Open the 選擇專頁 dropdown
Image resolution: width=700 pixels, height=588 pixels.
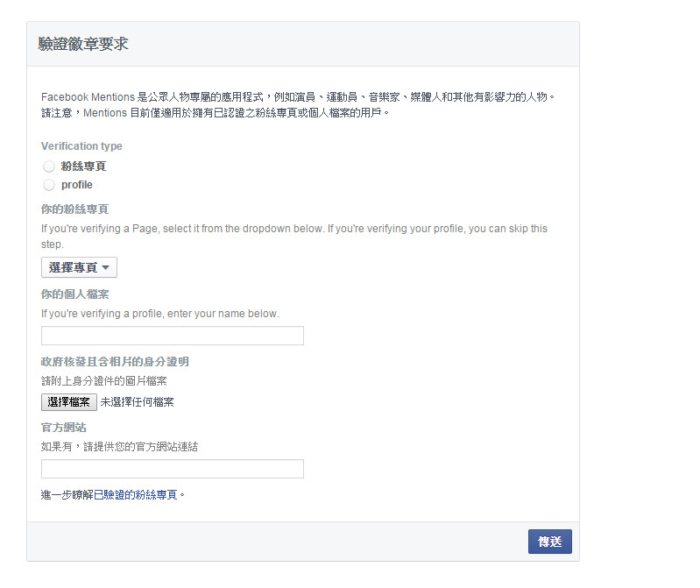point(79,267)
